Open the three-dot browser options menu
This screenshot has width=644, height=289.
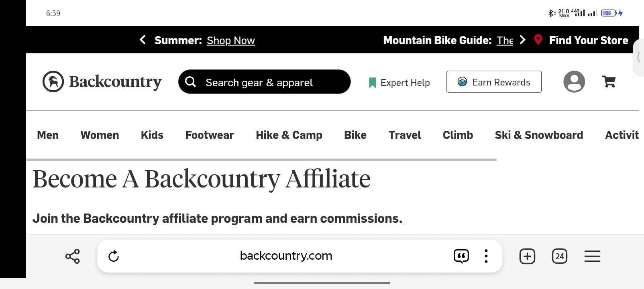486,256
